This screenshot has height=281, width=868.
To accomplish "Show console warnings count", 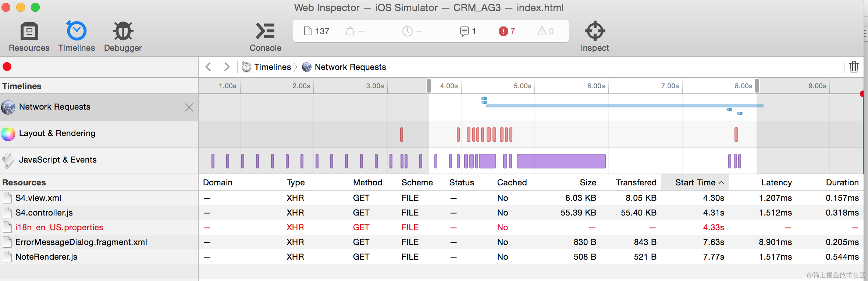I will [x=546, y=31].
